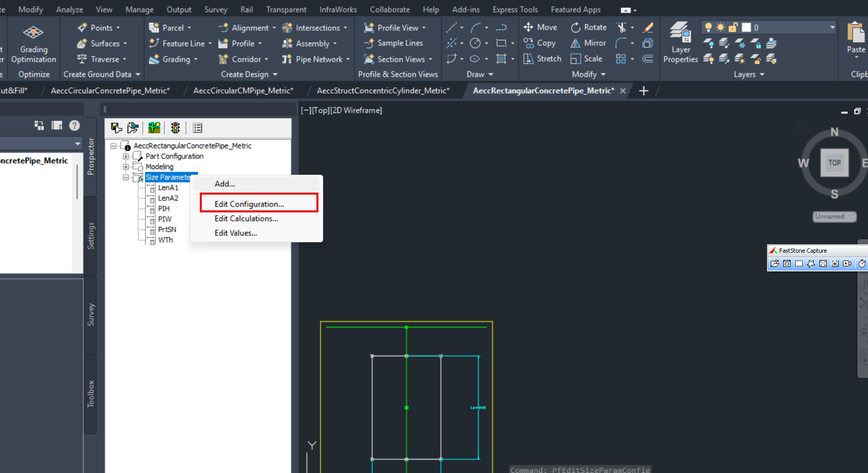This screenshot has height=473, width=868.
Task: Click the command line input area
Action: pyautogui.click(x=580, y=469)
